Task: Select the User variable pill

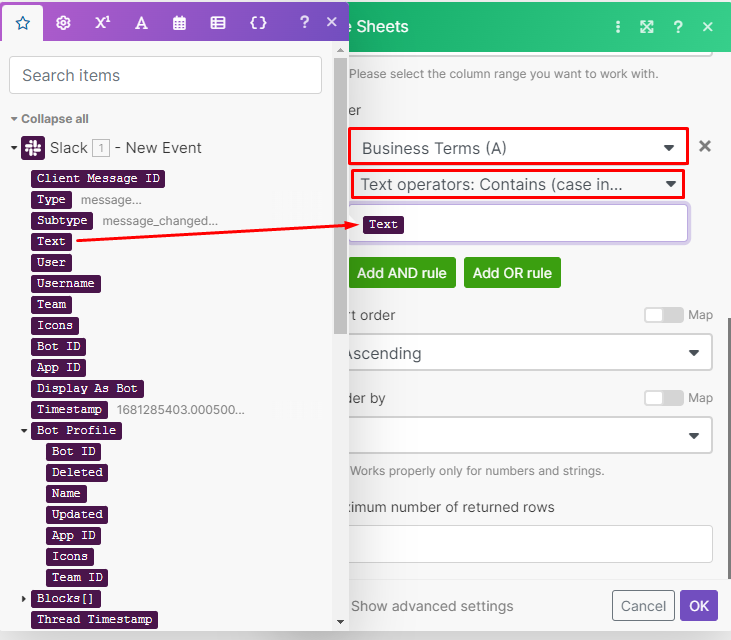Action: click(51, 262)
